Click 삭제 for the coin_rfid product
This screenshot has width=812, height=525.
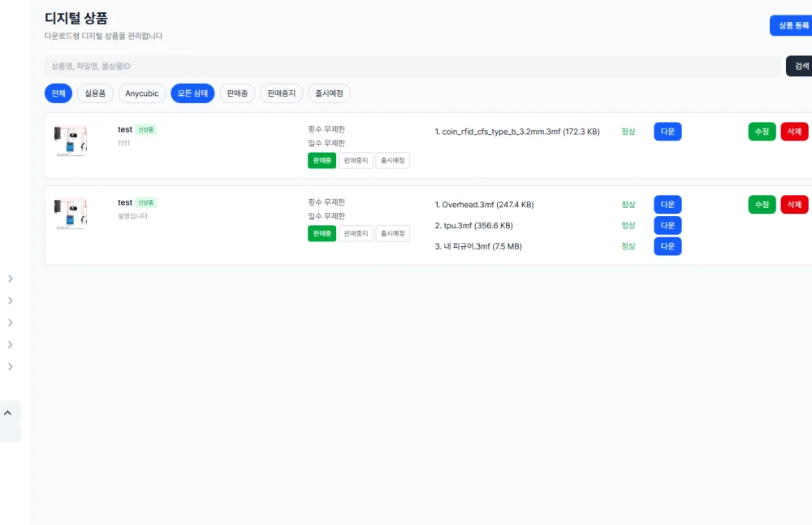click(x=794, y=132)
